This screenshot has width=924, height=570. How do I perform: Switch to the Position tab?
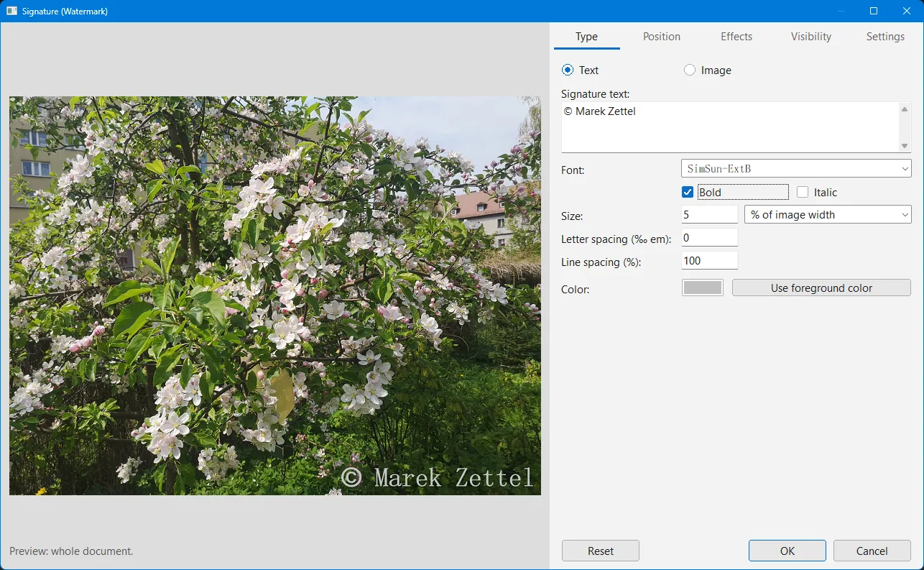click(x=661, y=37)
